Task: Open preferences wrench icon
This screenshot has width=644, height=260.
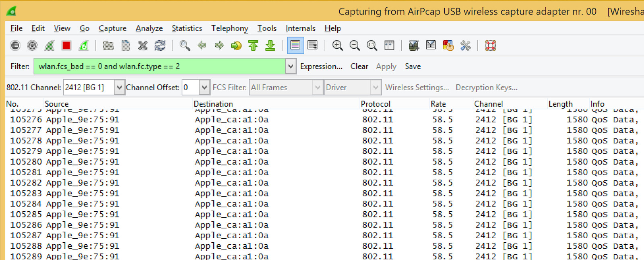Action: (x=466, y=45)
